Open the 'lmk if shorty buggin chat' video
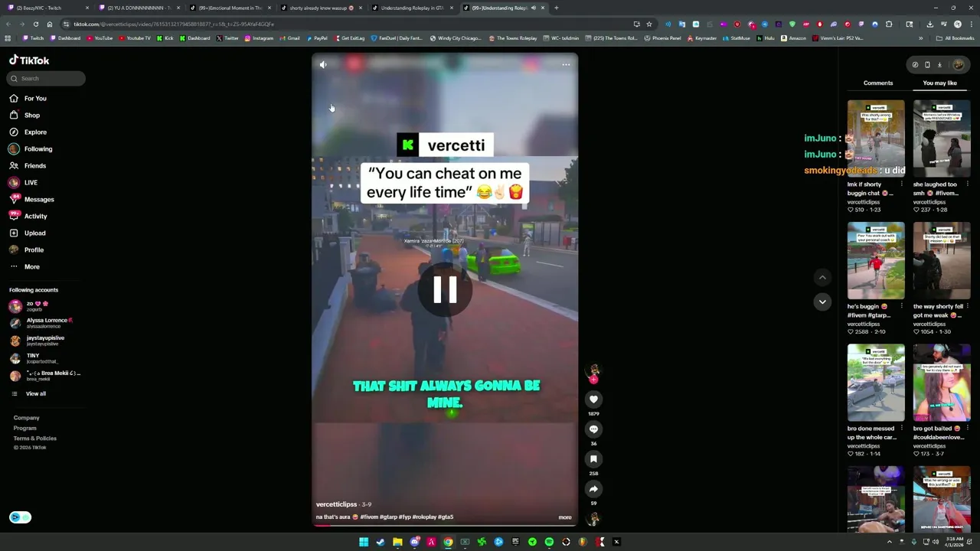Image resolution: width=980 pixels, height=551 pixels. tap(876, 139)
